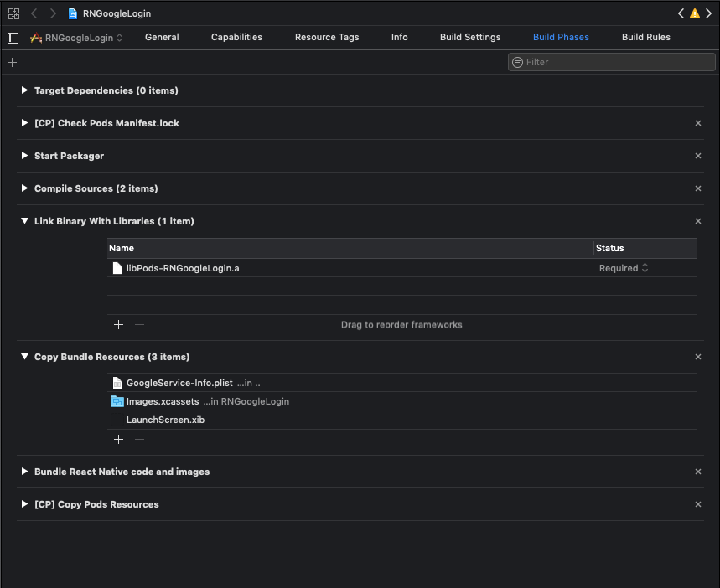
Task: Open the RNGoogleLogin target selector
Action: (x=76, y=38)
